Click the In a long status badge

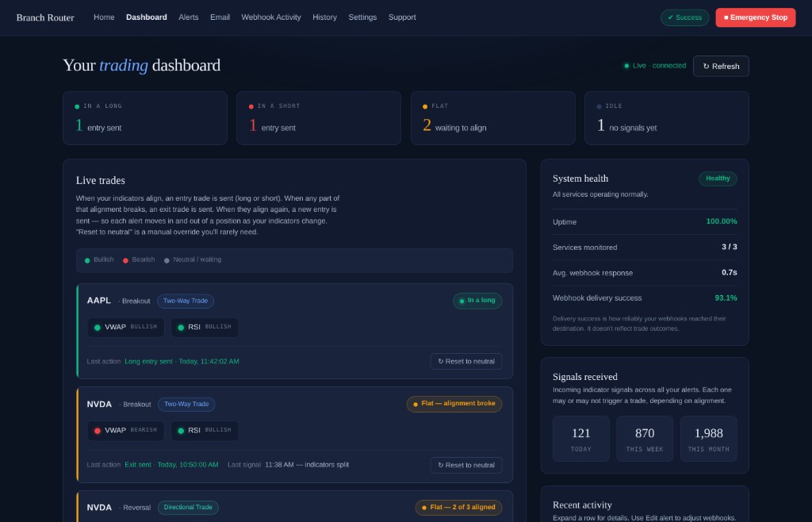(x=477, y=301)
